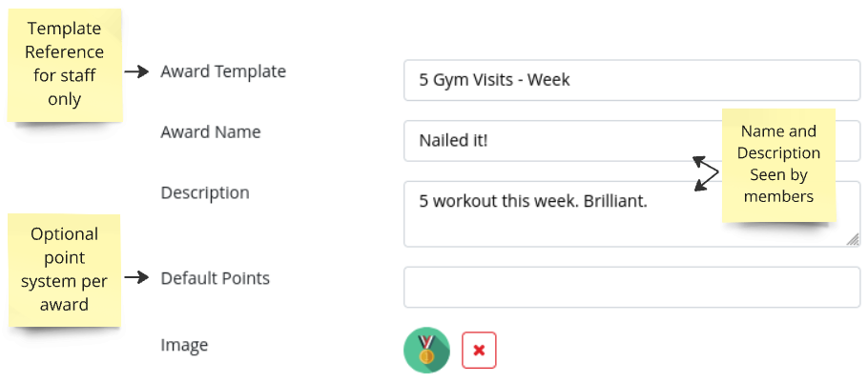Image resolution: width=868 pixels, height=382 pixels.
Task: Click the 'Template Reference for staff only' note
Action: (65, 65)
